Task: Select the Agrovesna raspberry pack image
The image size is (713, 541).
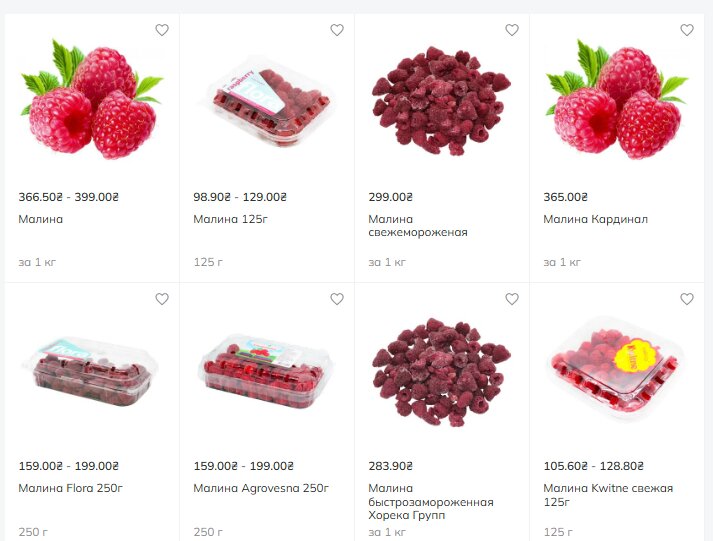Action: pos(266,371)
